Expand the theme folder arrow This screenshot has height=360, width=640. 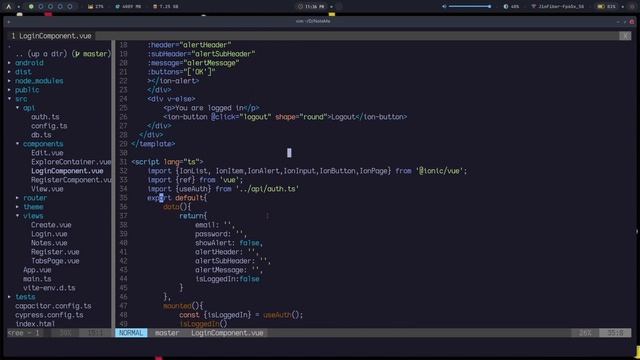(x=18, y=207)
